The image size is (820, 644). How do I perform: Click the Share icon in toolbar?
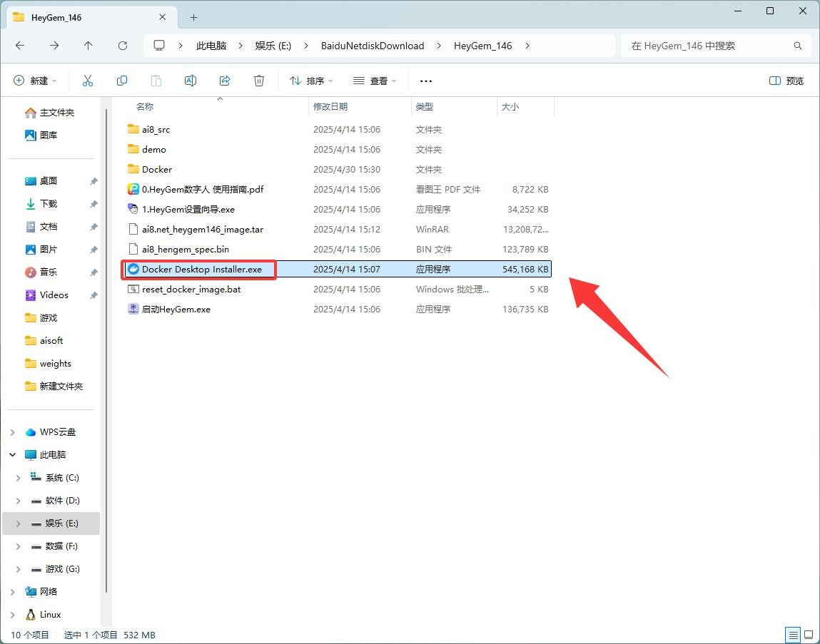(x=225, y=81)
